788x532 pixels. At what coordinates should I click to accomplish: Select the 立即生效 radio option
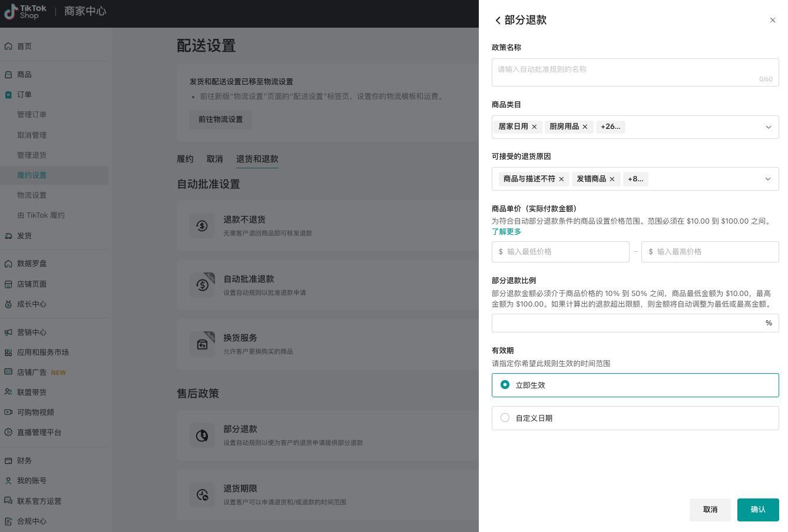505,385
